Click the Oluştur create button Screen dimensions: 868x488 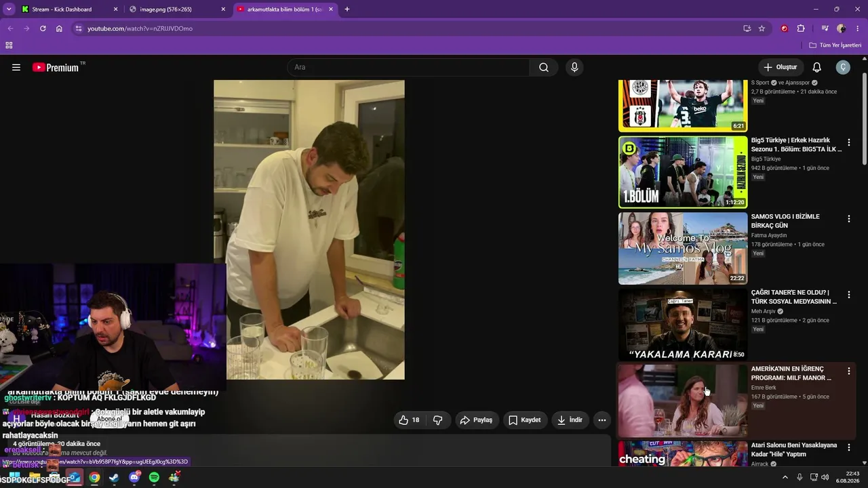781,67
